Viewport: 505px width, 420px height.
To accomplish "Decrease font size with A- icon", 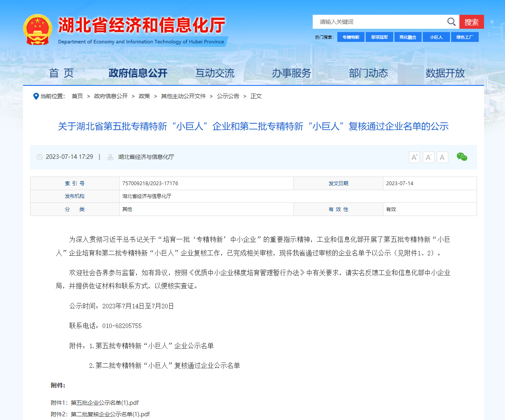I will click(x=428, y=157).
